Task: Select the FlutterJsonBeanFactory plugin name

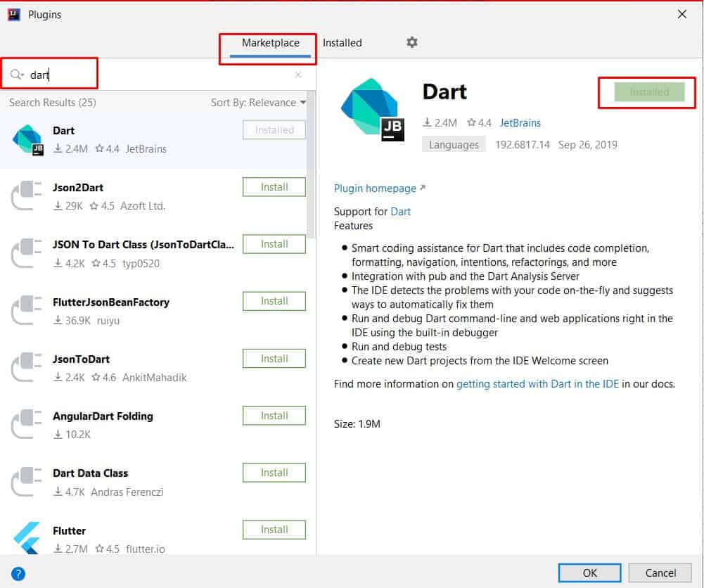Action: [111, 302]
